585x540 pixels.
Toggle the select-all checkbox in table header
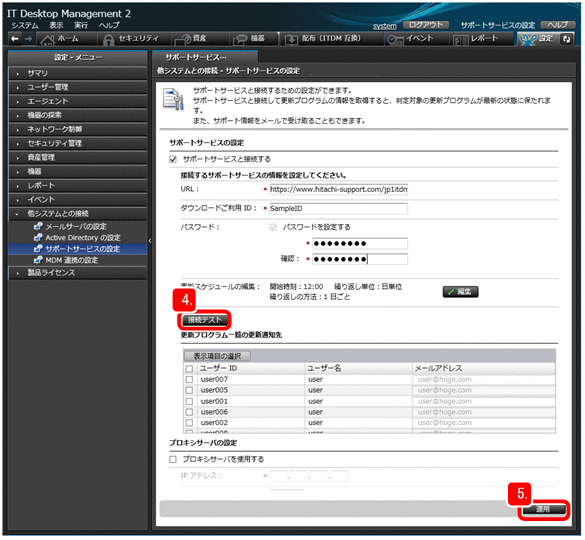tap(190, 369)
